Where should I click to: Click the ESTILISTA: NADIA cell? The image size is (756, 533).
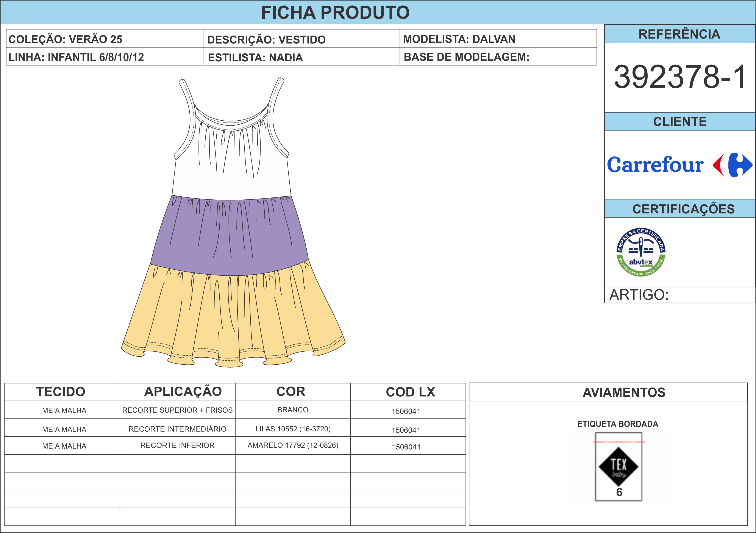point(255,57)
